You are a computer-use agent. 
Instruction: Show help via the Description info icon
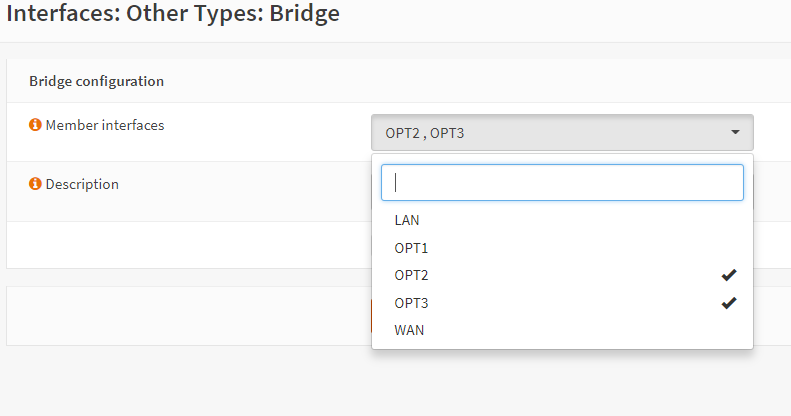pyautogui.click(x=35, y=184)
